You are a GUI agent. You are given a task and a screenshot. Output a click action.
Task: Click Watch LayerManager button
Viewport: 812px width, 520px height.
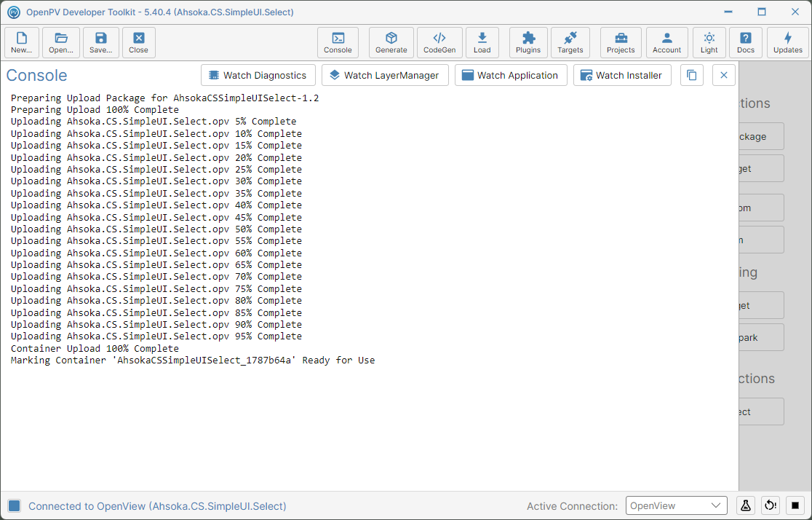coord(386,75)
